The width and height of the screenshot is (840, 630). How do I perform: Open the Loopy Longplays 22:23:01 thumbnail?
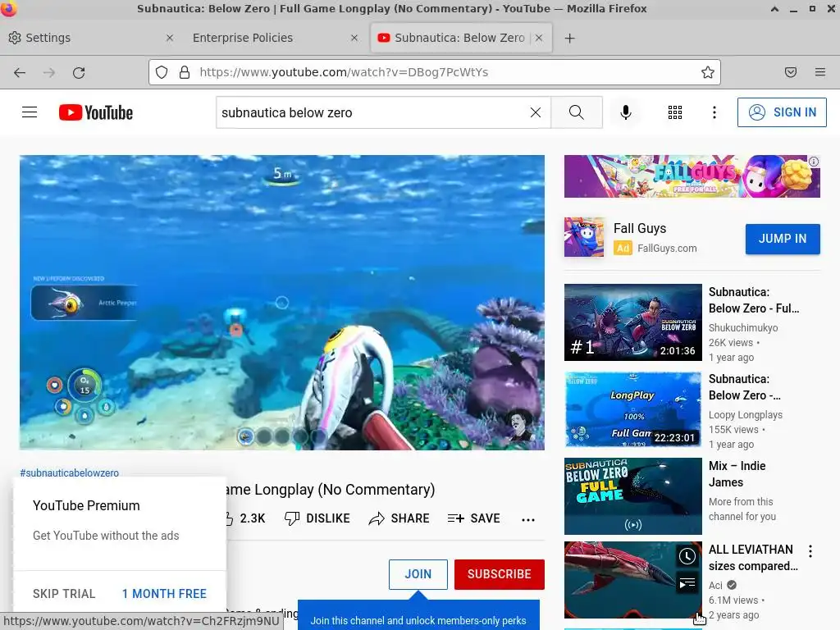(632, 409)
